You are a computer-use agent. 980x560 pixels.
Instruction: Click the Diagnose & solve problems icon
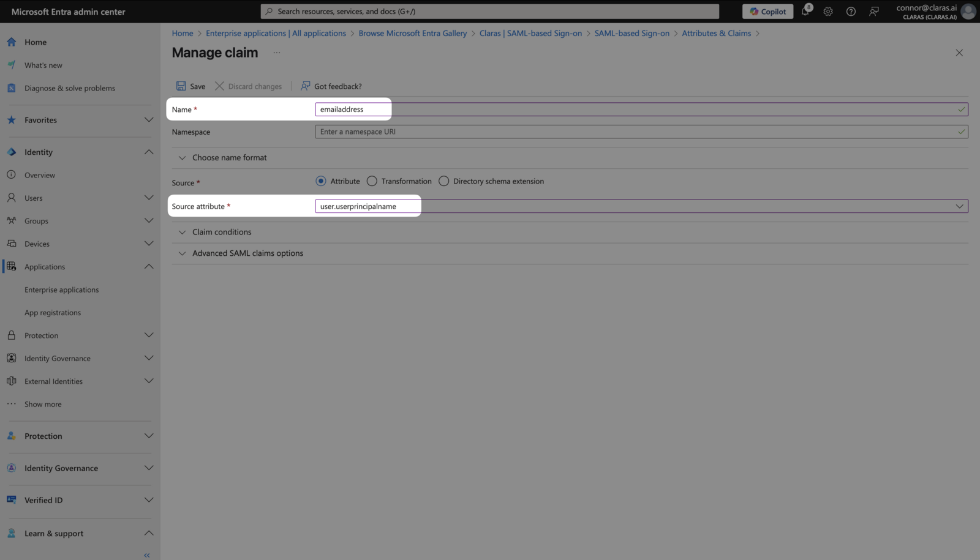[x=11, y=88]
